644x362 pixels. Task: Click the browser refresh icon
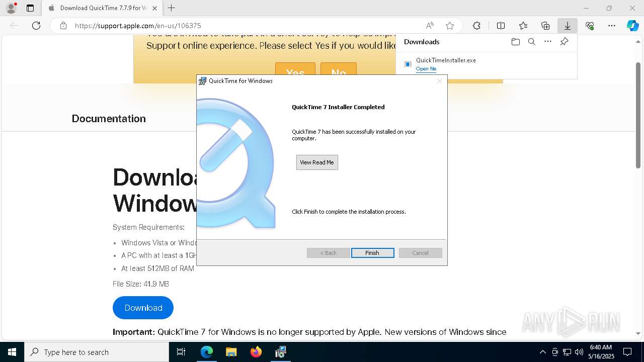click(36, 26)
